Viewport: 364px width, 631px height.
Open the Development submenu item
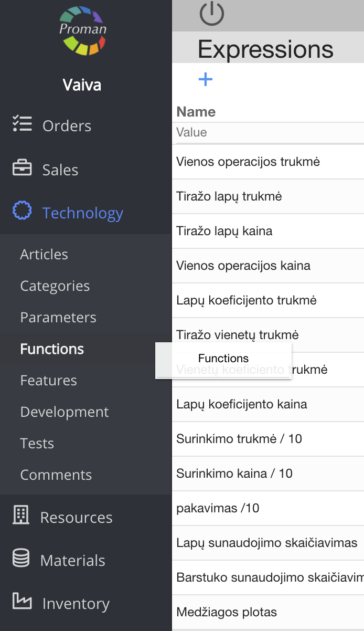click(x=65, y=412)
